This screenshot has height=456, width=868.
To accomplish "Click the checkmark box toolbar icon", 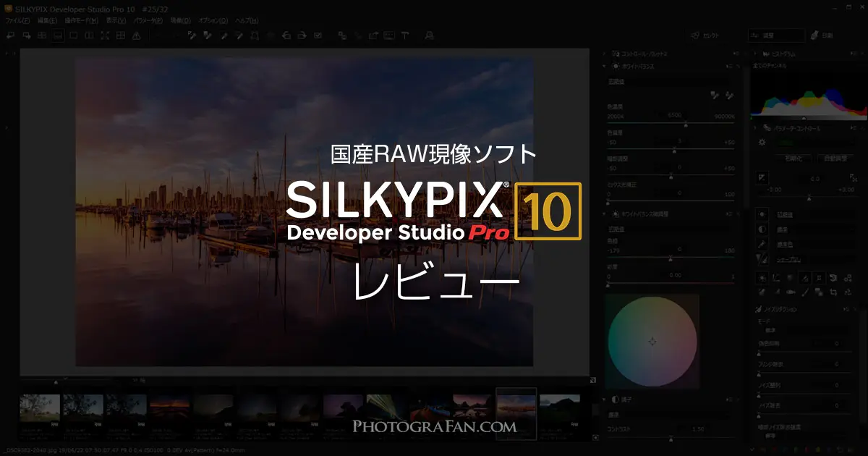I will coord(319,35).
